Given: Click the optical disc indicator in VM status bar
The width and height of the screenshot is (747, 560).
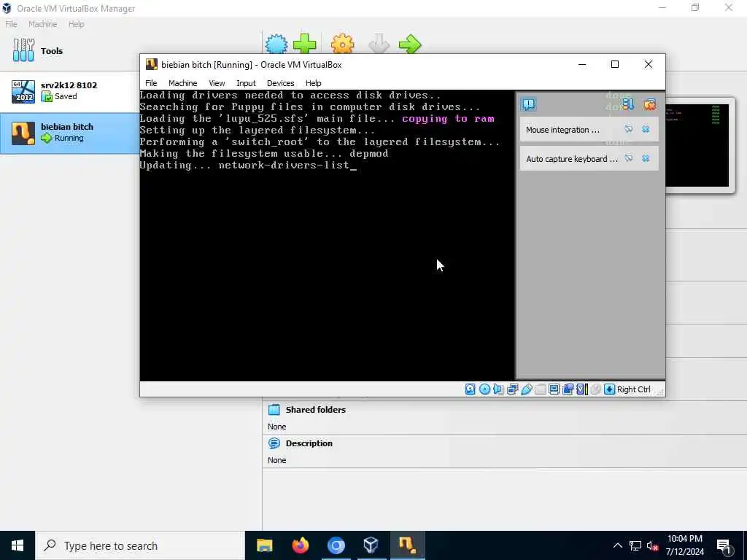Looking at the screenshot, I should pyautogui.click(x=484, y=389).
